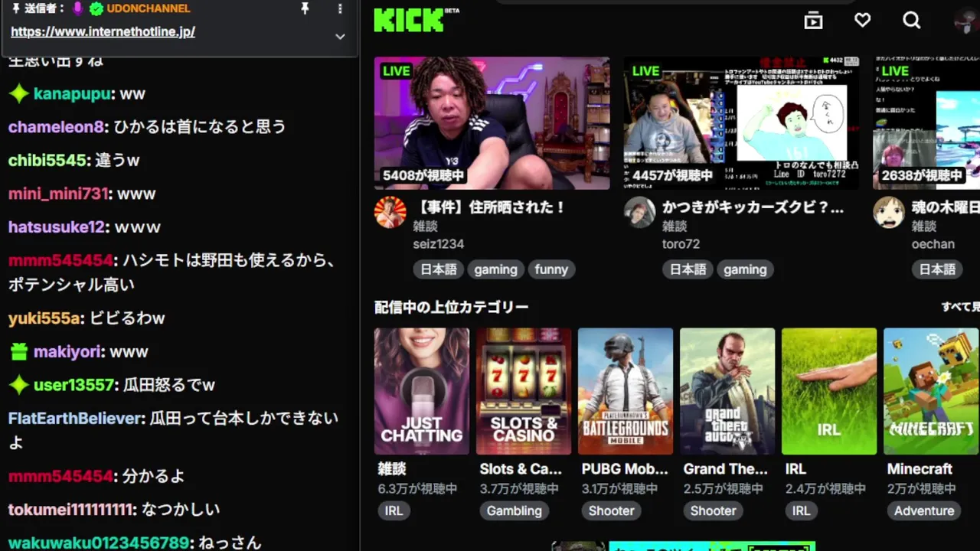Open the search magnifier icon
This screenshot has height=551, width=980.
[x=912, y=21]
